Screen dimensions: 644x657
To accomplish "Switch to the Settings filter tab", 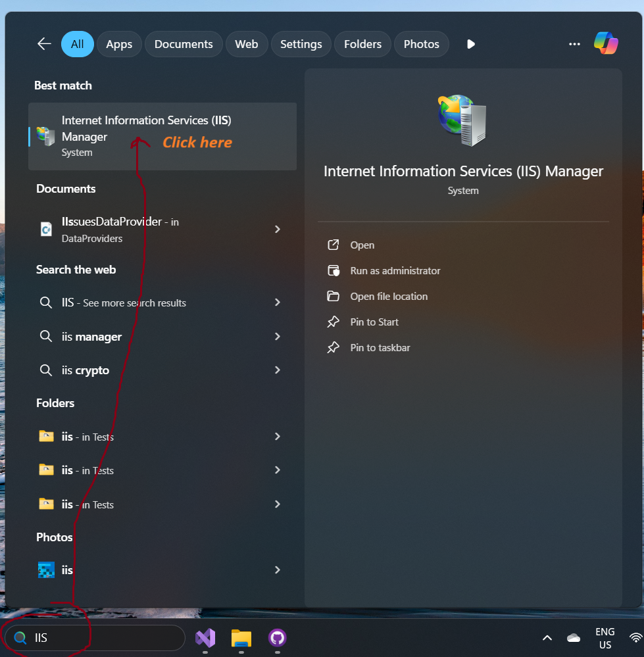I will [301, 44].
